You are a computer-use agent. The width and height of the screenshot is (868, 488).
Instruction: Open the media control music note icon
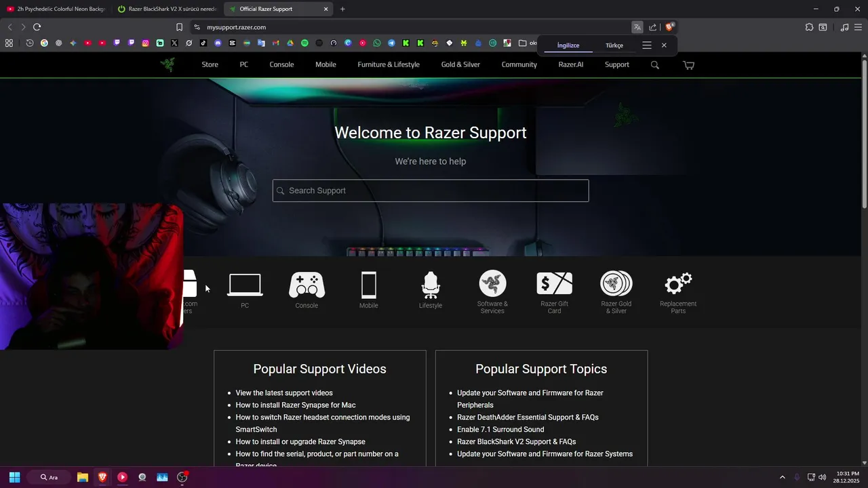(x=844, y=27)
